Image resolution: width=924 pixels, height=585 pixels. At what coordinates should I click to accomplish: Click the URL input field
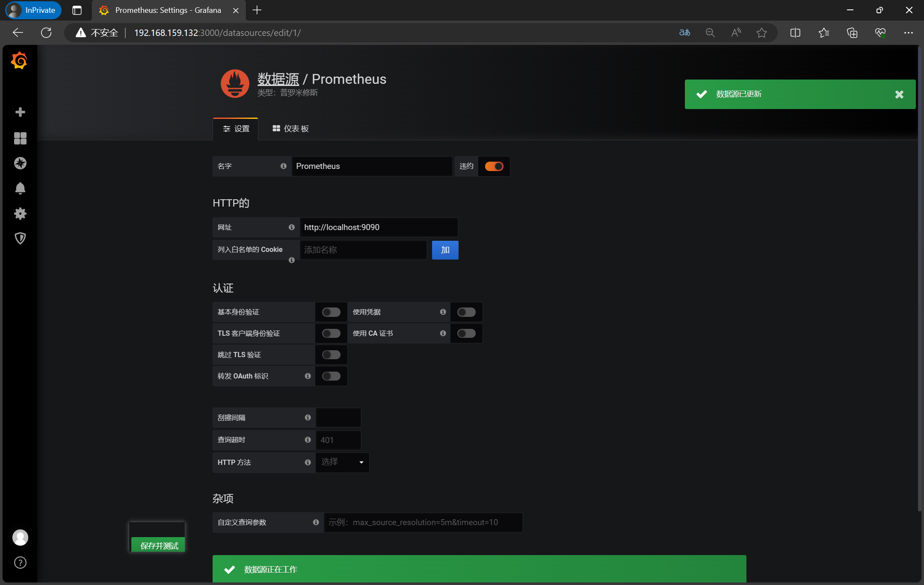pyautogui.click(x=378, y=227)
